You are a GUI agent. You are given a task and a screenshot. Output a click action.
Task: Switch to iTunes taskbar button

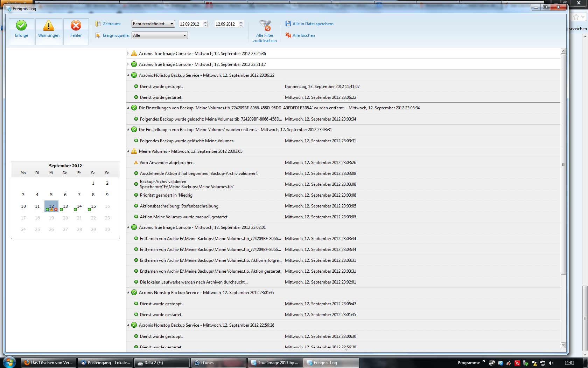(x=219, y=363)
